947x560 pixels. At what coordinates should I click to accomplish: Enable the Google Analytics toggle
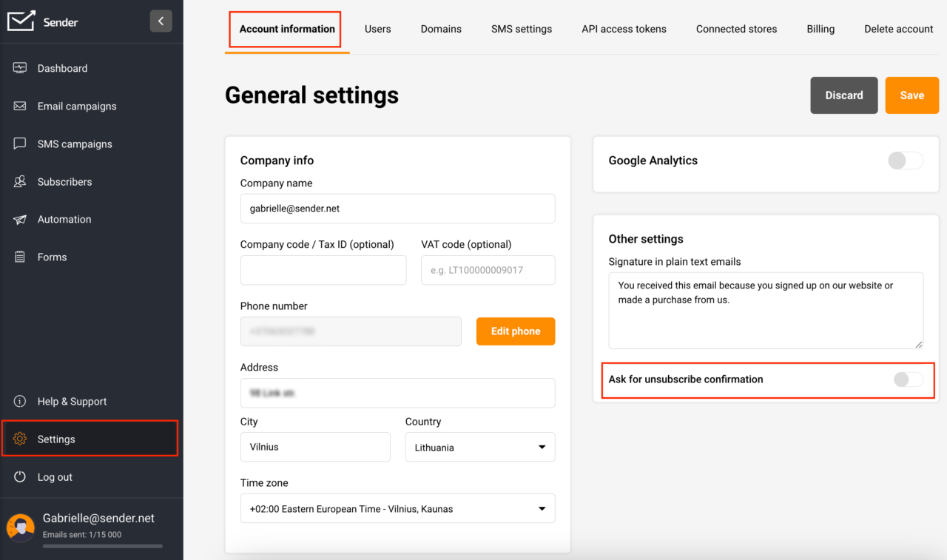[905, 160]
